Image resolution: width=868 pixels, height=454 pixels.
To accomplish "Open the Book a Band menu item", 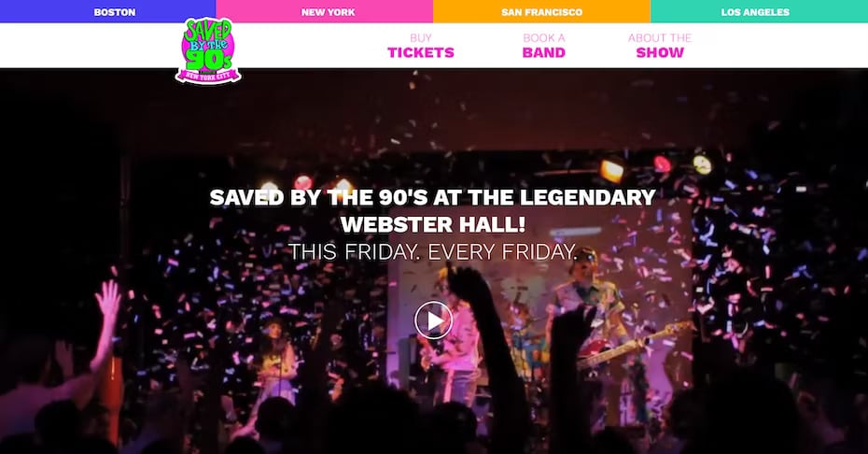I will tap(543, 46).
